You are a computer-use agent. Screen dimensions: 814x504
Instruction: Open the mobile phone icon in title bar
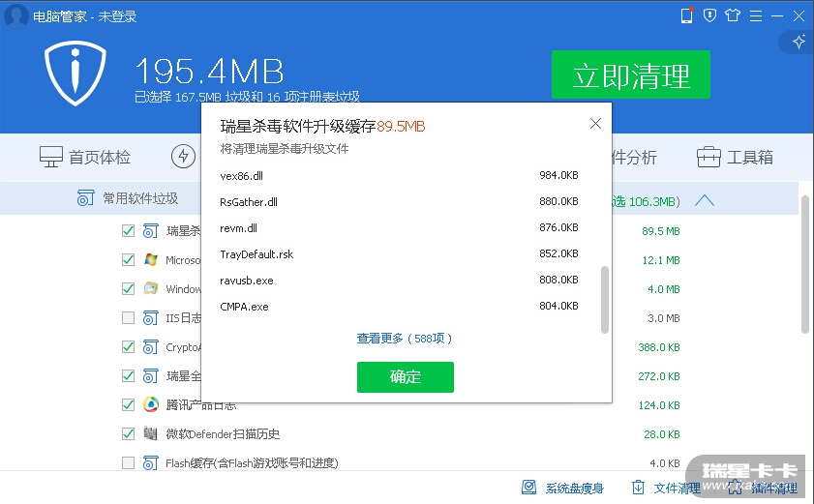point(687,15)
